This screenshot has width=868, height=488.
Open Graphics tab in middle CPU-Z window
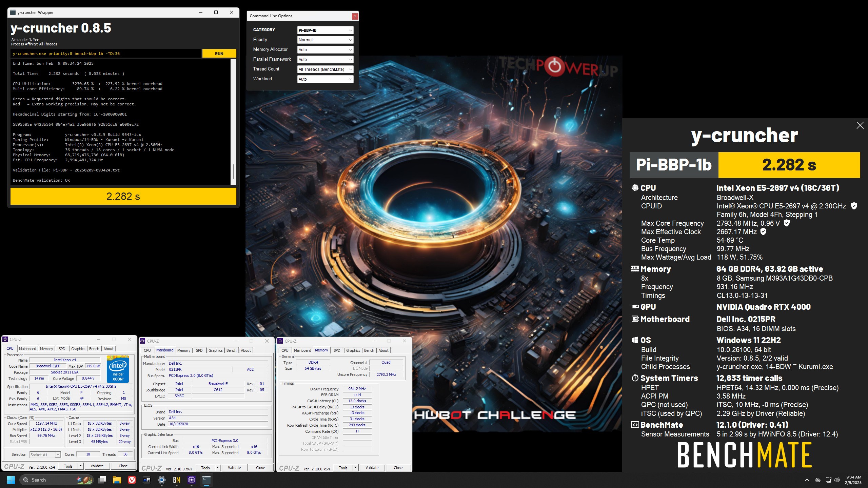[x=216, y=350]
